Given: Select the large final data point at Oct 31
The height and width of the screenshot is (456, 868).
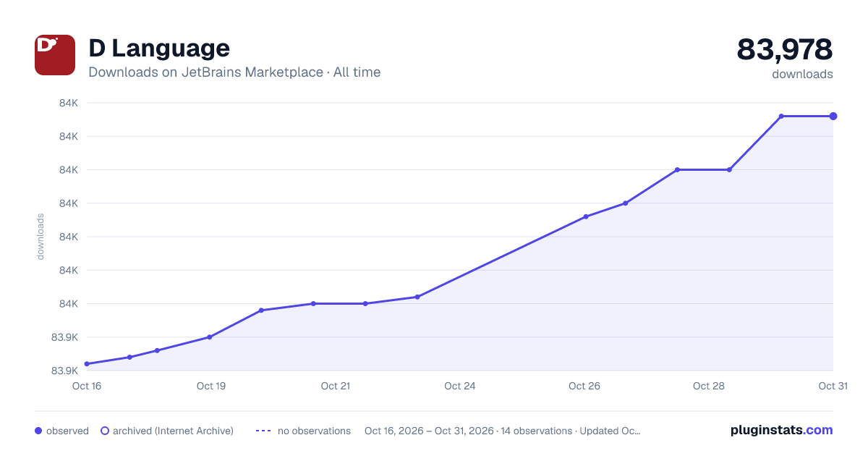Looking at the screenshot, I should pos(833,116).
